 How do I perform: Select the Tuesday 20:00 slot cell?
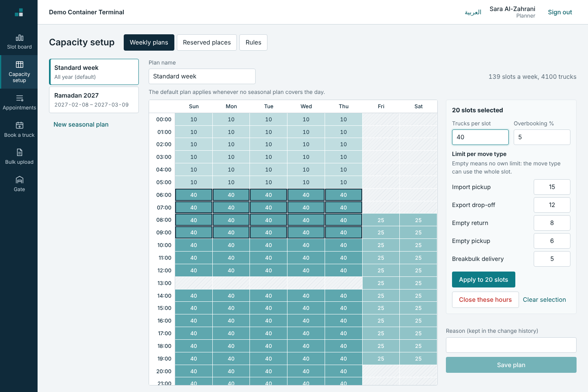(269, 371)
